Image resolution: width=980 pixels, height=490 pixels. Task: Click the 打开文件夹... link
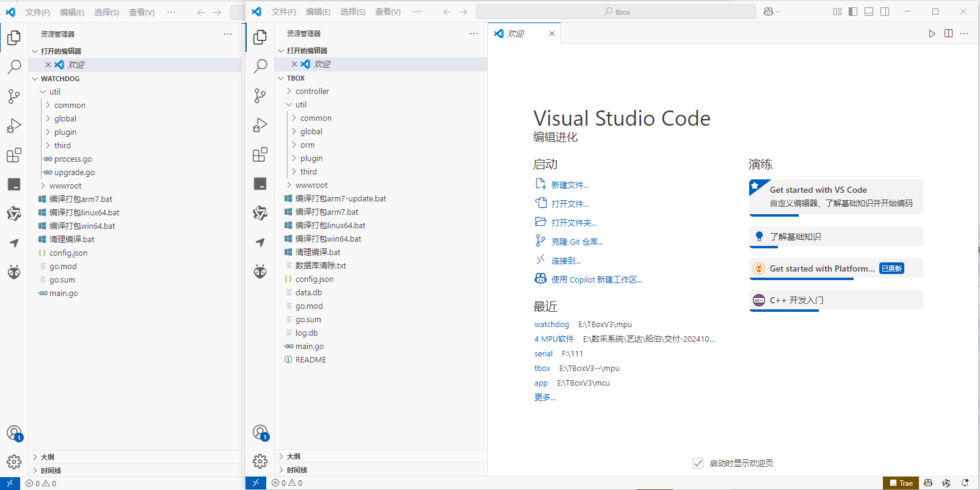(574, 223)
